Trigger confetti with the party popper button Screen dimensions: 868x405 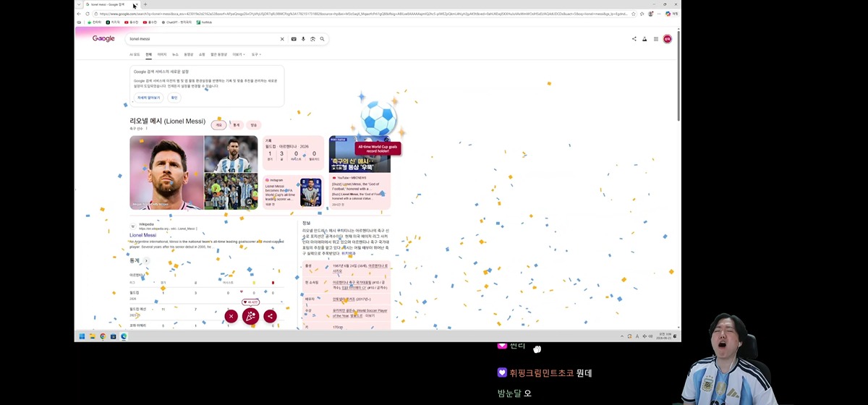click(250, 316)
